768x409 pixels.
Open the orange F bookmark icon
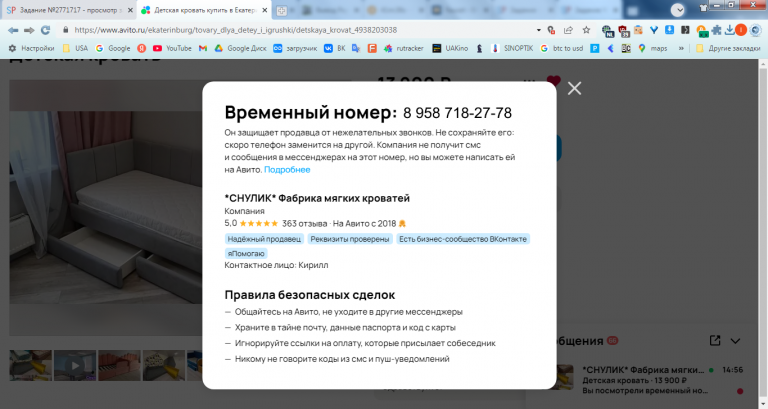pos(372,48)
